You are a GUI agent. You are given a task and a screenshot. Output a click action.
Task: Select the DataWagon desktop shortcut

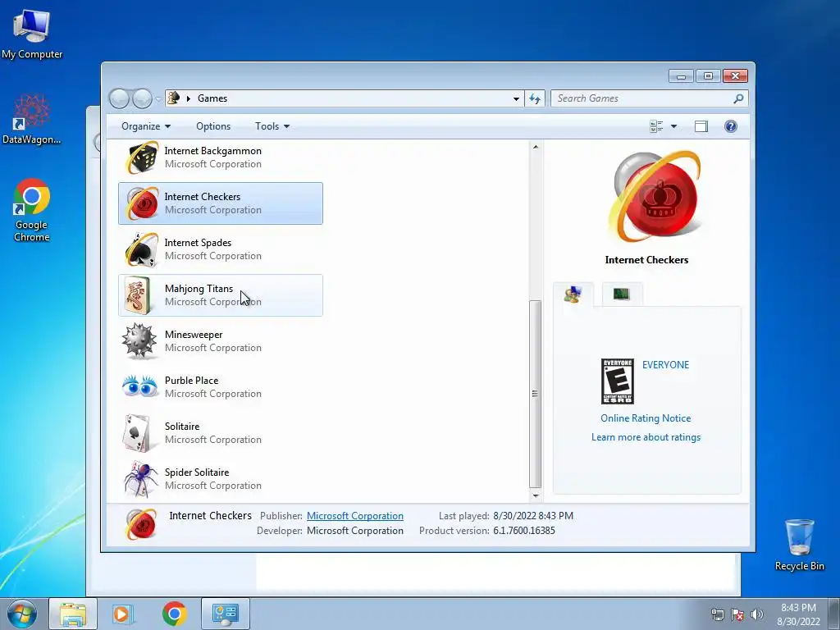[x=32, y=121]
